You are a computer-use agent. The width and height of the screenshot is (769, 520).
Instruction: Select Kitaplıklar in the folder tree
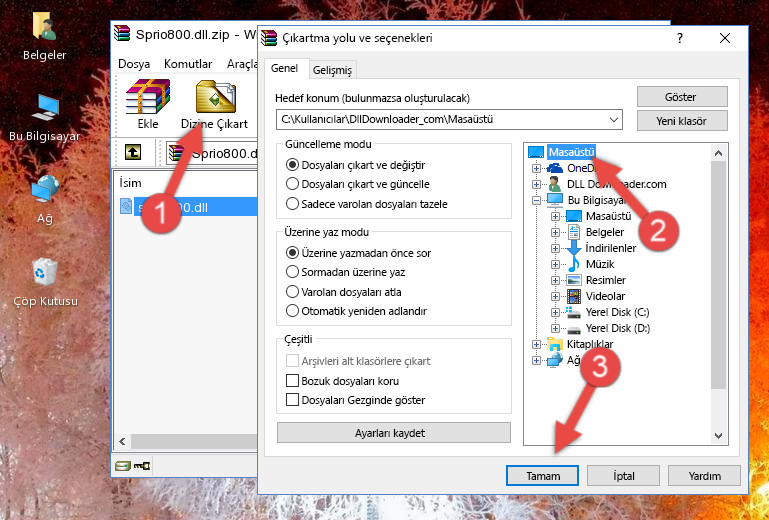click(x=590, y=344)
